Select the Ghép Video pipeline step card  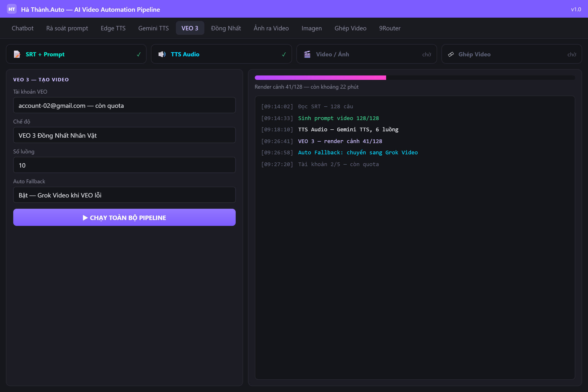point(512,54)
